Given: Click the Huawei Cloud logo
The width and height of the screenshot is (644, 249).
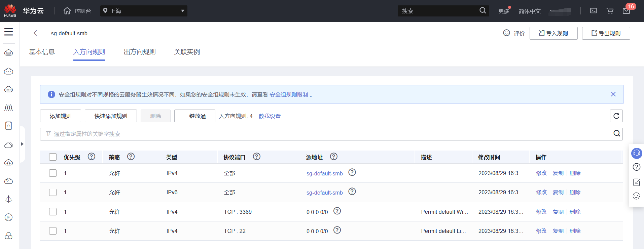Looking at the screenshot, I should [x=10, y=11].
